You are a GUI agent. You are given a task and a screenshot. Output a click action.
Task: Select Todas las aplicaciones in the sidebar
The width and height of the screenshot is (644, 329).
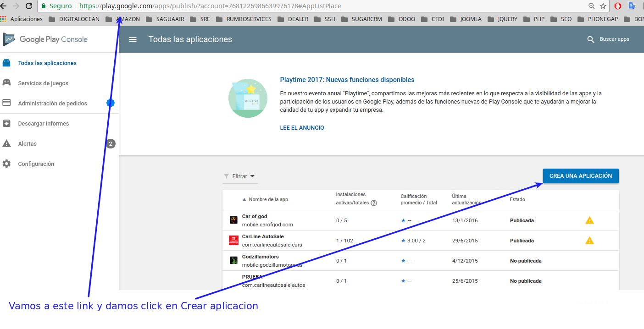pyautogui.click(x=47, y=63)
